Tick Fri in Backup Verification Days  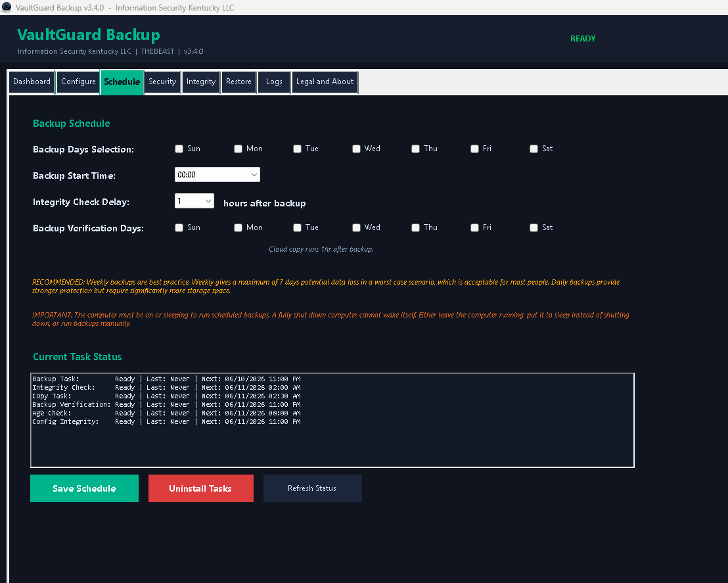pyautogui.click(x=474, y=227)
